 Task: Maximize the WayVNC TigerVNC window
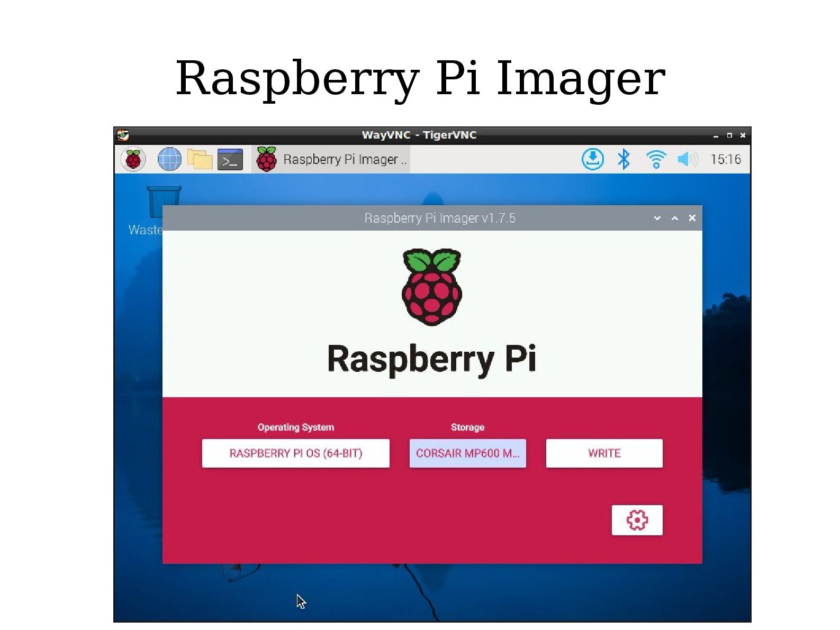(729, 135)
